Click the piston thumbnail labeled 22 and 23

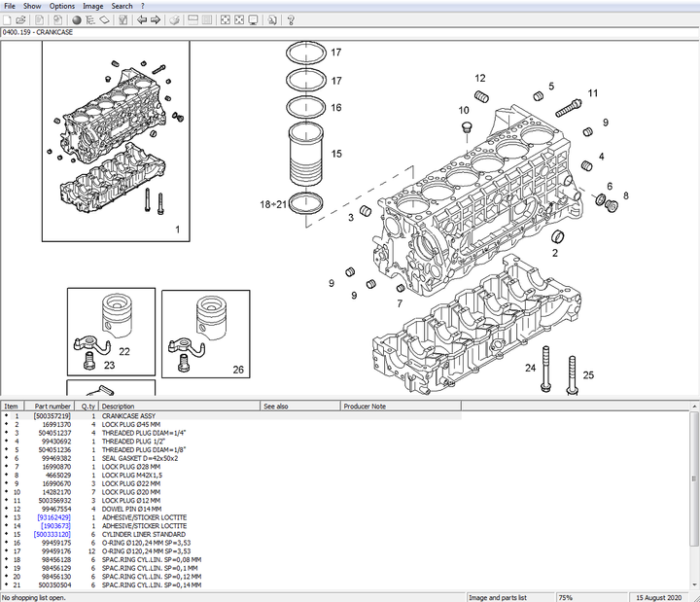coord(111,332)
